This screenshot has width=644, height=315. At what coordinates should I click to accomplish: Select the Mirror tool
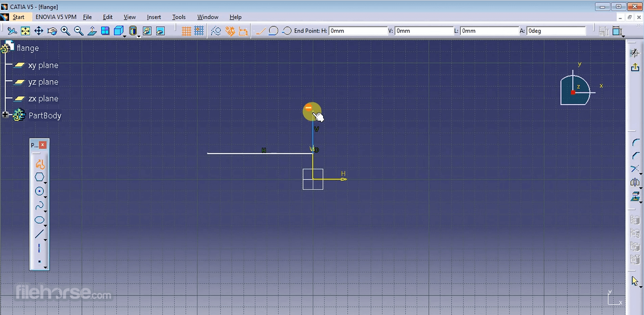click(x=635, y=183)
